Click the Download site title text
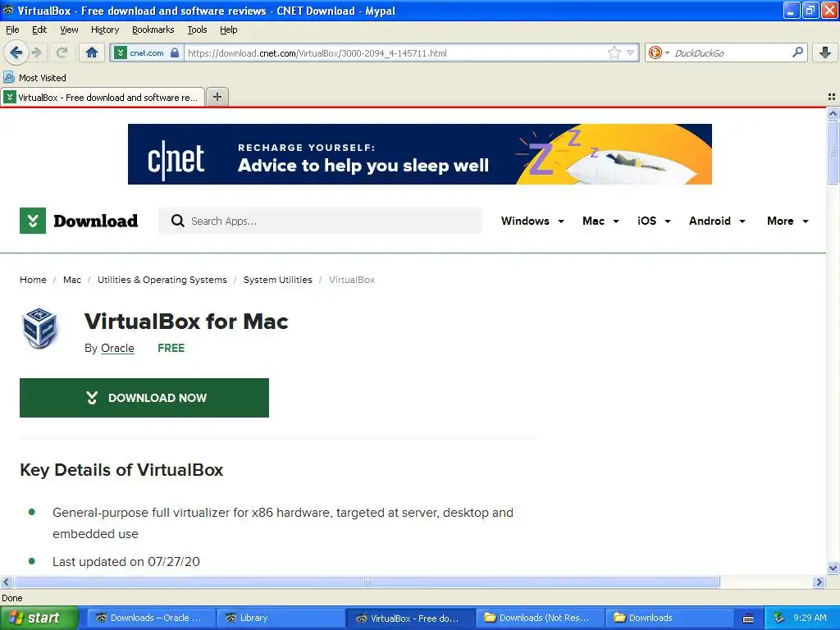 [x=95, y=221]
